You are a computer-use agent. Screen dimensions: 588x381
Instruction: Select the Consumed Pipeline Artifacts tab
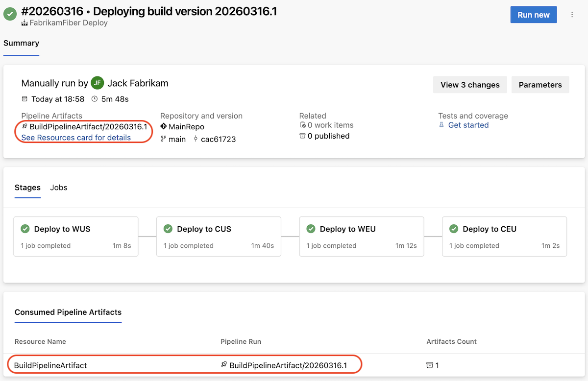68,312
